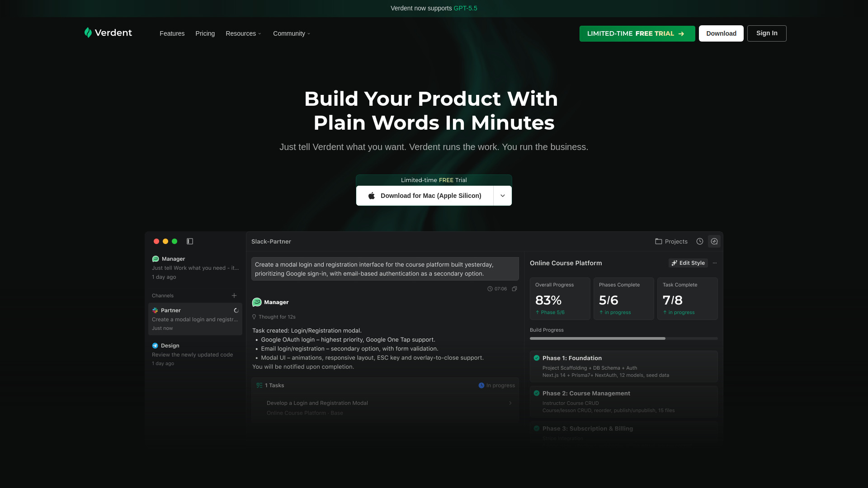Viewport: 868px width, 488px height.
Task: Start the Limited-Time Free Trial
Action: (637, 33)
